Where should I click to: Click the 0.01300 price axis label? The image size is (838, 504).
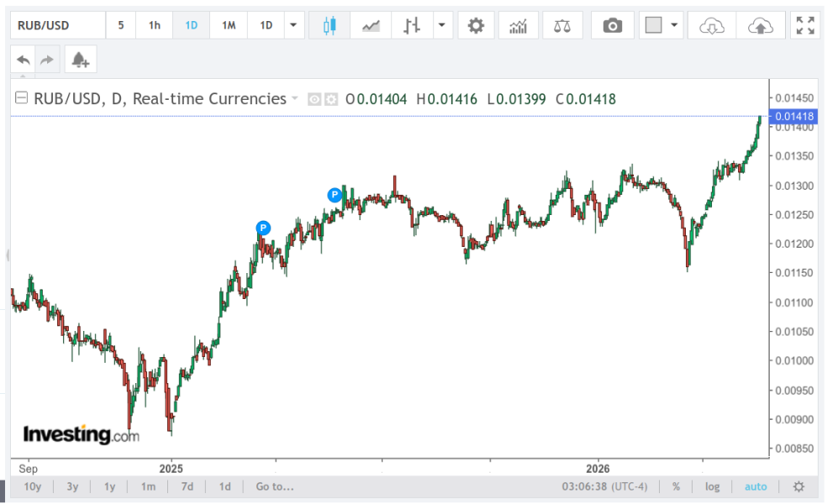pyautogui.click(x=794, y=186)
